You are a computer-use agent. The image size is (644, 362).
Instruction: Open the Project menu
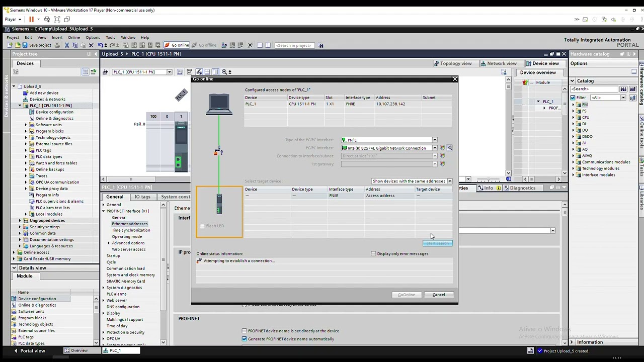(13, 37)
